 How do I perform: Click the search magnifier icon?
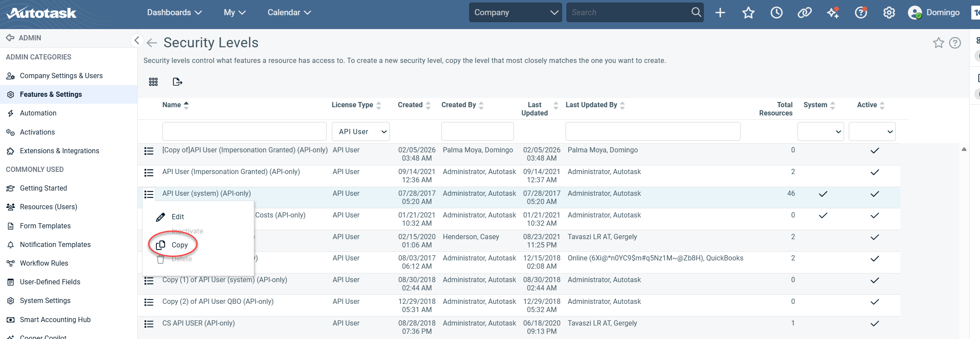click(696, 12)
